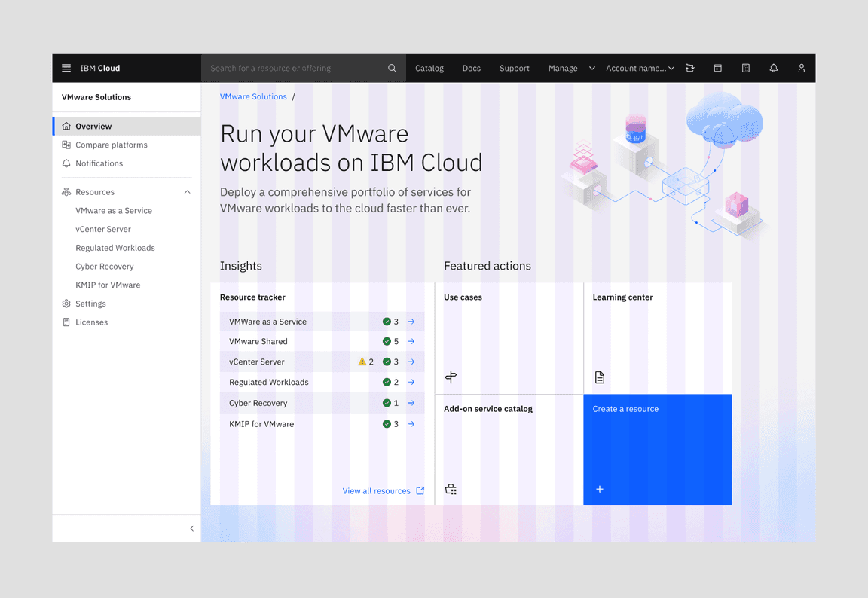The height and width of the screenshot is (598, 868).
Task: Select Compare platforms in sidebar
Action: 111,145
